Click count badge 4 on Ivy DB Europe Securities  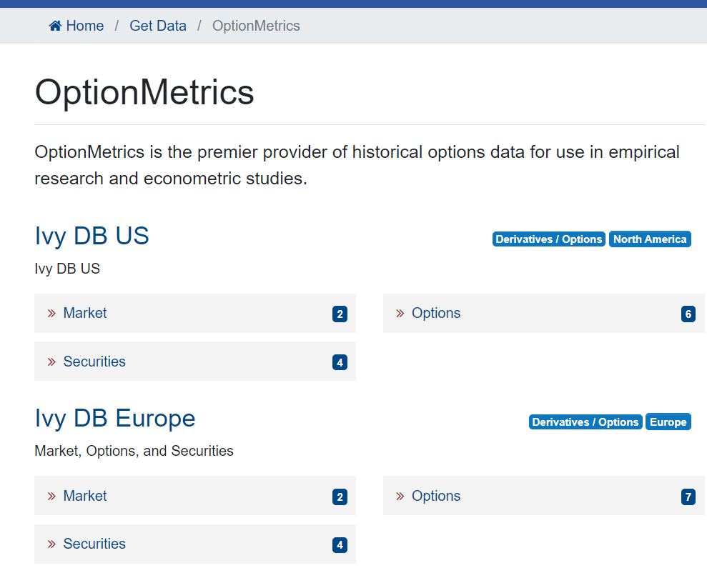pyautogui.click(x=340, y=544)
